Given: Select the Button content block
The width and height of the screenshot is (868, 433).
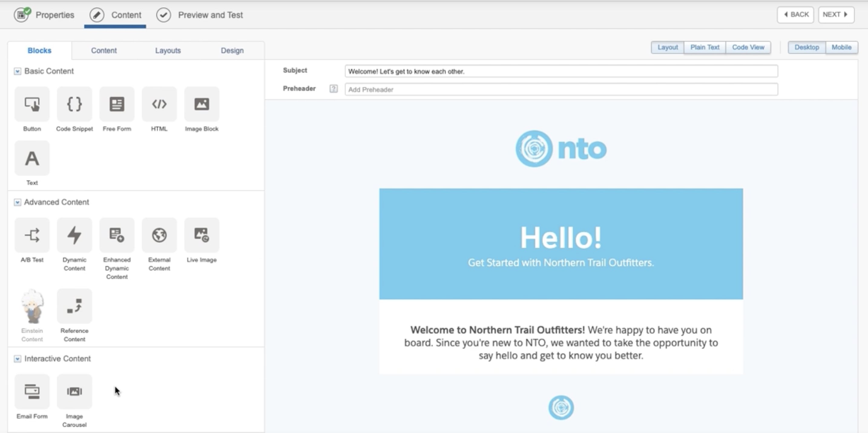Looking at the screenshot, I should click(32, 104).
